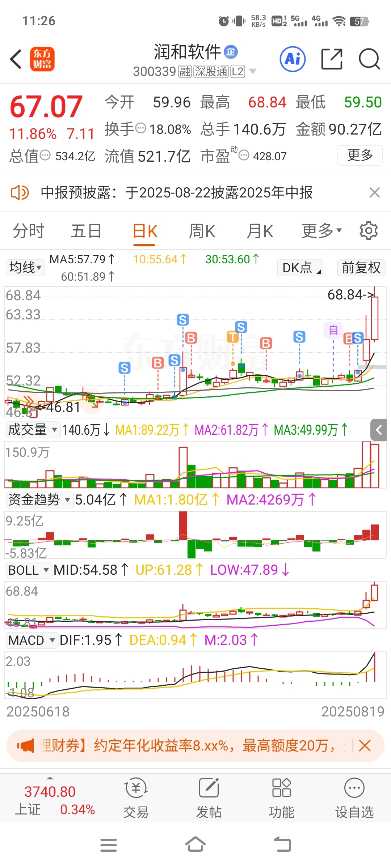Viewport: 391px width, 868px height.
Task: Select the 日K tab
Action: click(145, 231)
